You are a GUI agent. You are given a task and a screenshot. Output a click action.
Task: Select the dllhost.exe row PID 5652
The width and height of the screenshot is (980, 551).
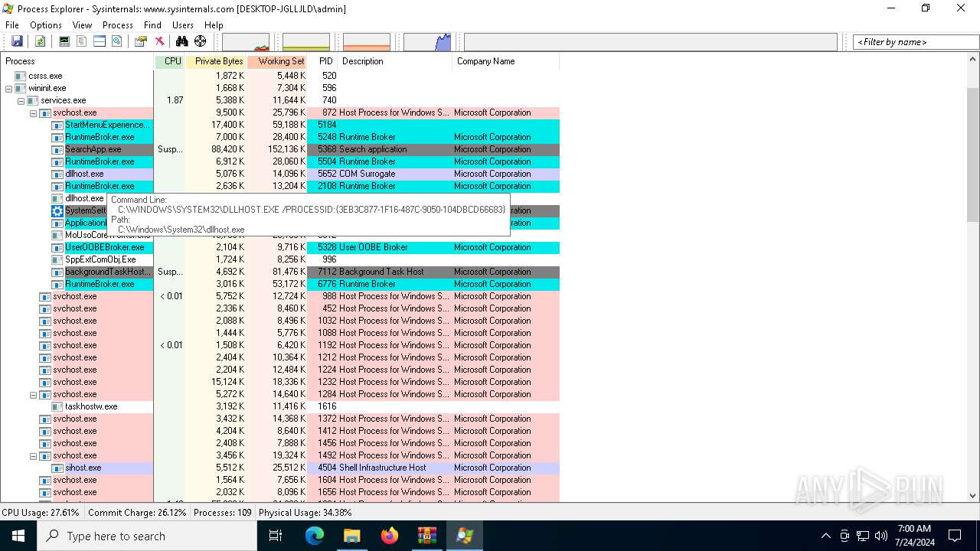point(279,174)
